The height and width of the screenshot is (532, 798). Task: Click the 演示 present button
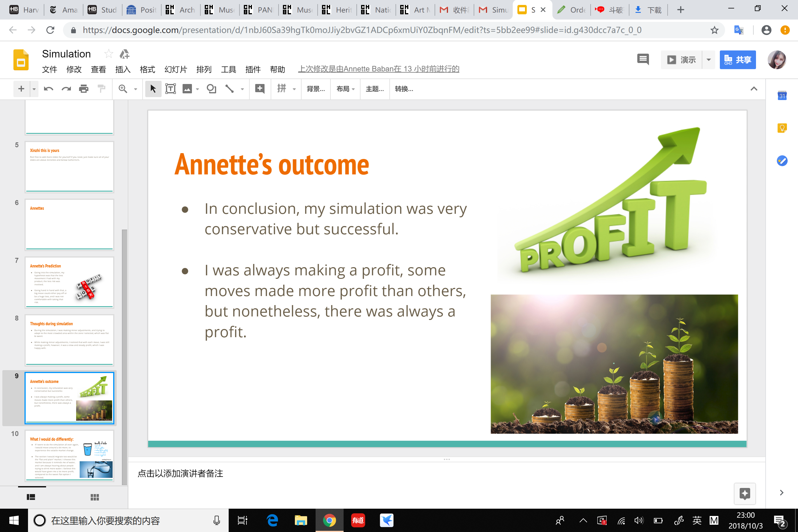click(681, 60)
